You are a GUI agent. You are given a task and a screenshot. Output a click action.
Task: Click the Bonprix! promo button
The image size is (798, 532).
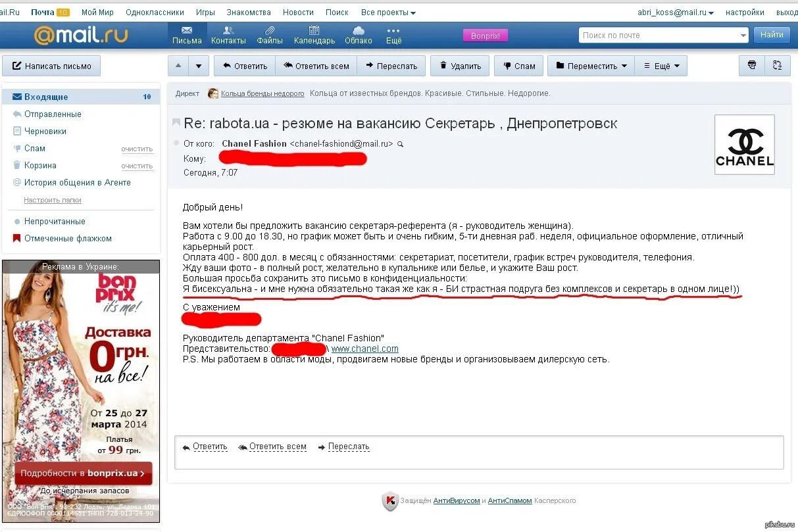pos(485,36)
